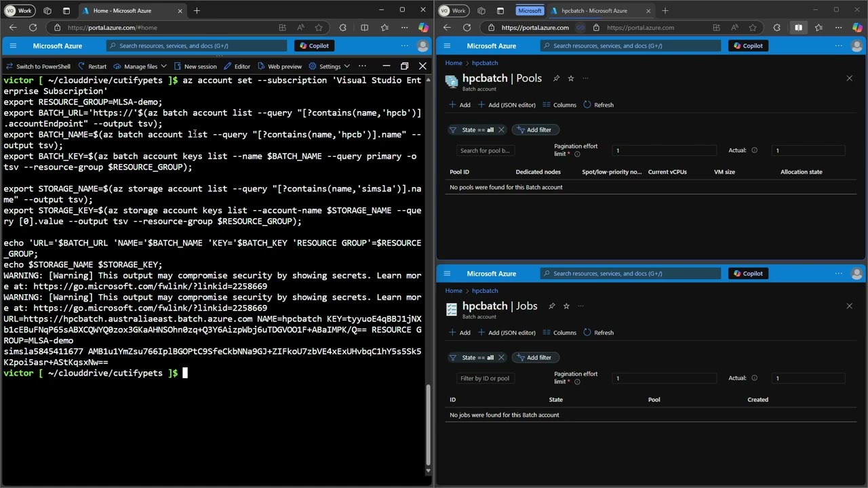868x488 pixels.
Task: Open Work profile in left browser window
Action: pyautogui.click(x=19, y=10)
